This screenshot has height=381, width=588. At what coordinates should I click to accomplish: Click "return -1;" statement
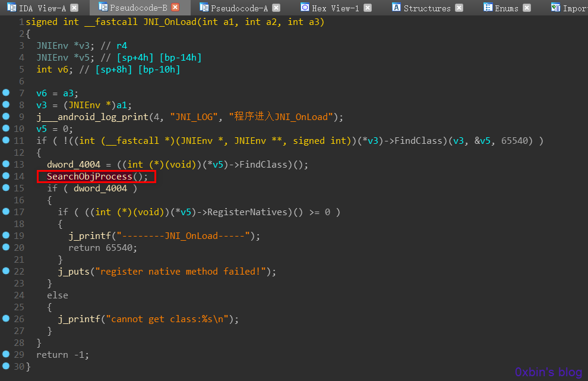click(x=62, y=355)
